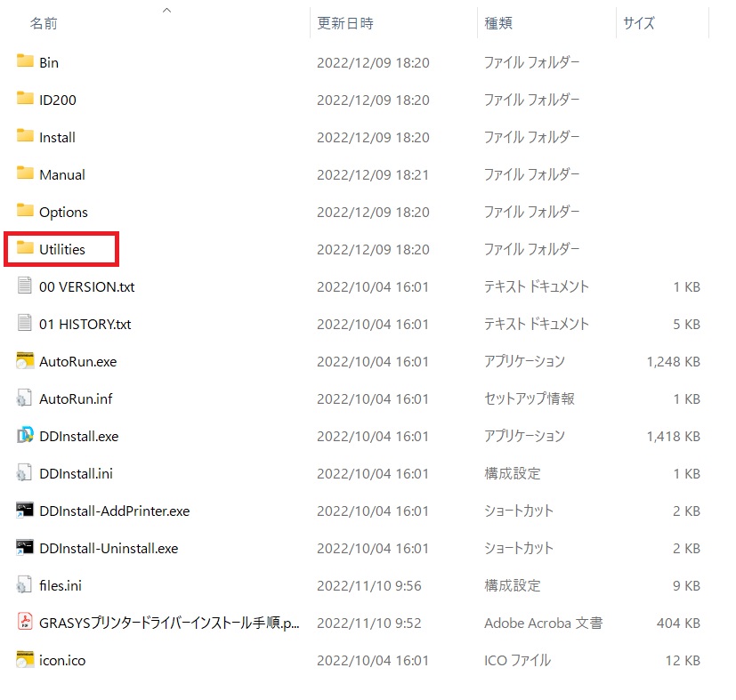
Task: Click the DDInstall-Uninstall.exe shortcut icon
Action: pyautogui.click(x=25, y=547)
